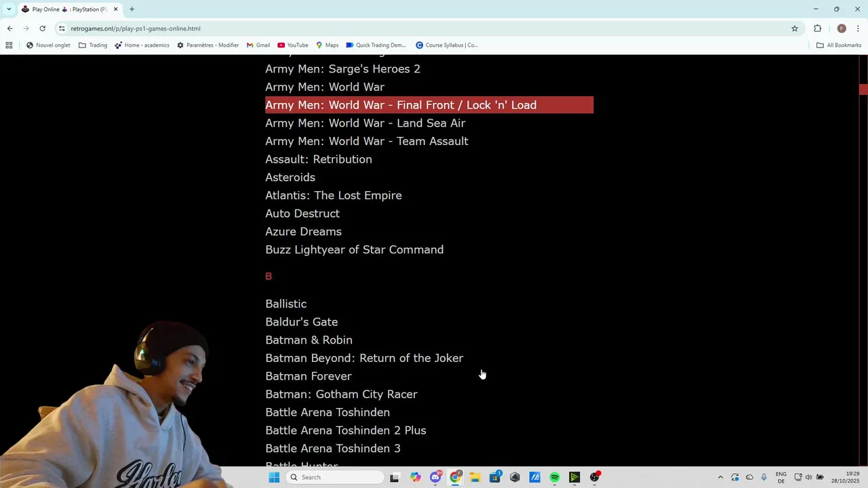Open the Paramètres - Modifier bookmark
This screenshot has width=868, height=488.
tap(208, 45)
